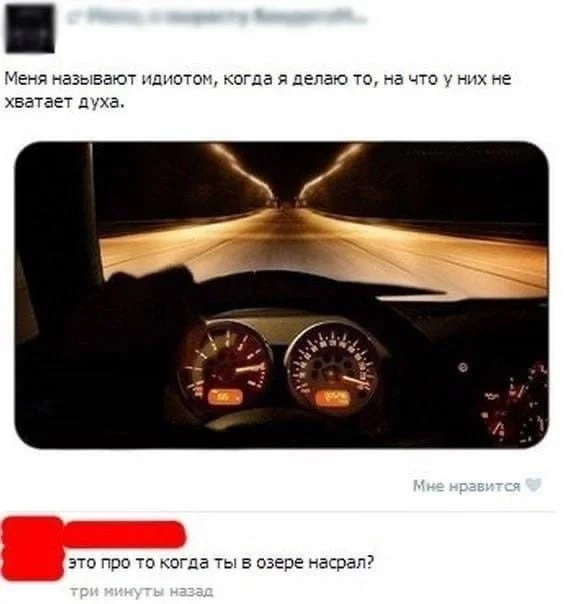This screenshot has height=604, width=586.
Task: Click the три минуты назад timestamp
Action: pos(142,591)
